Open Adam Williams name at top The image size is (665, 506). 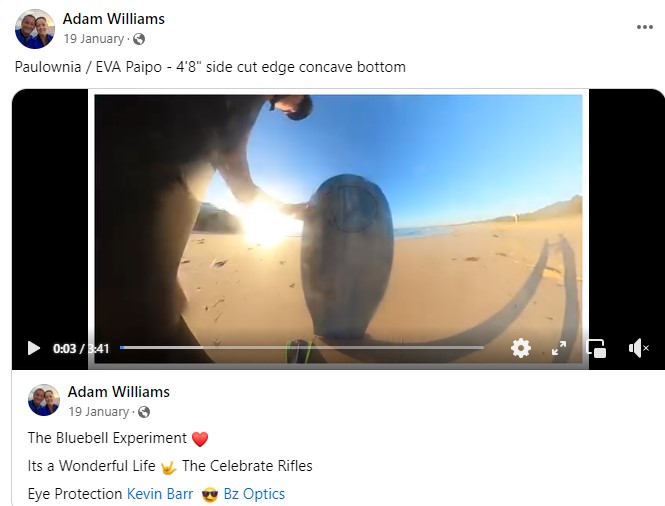click(x=114, y=19)
